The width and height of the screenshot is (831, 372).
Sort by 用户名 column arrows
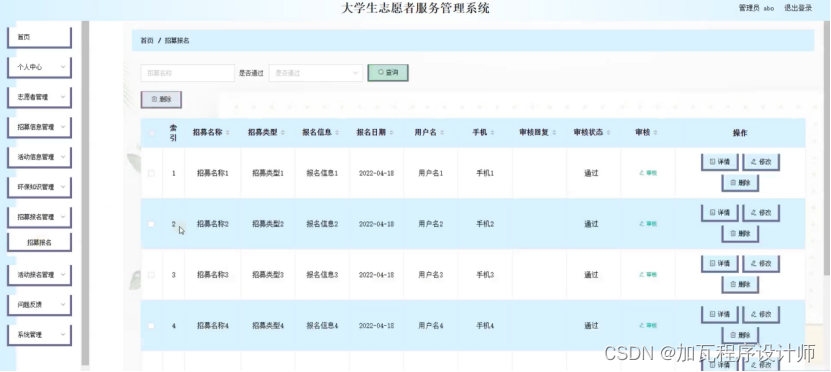pyautogui.click(x=442, y=133)
